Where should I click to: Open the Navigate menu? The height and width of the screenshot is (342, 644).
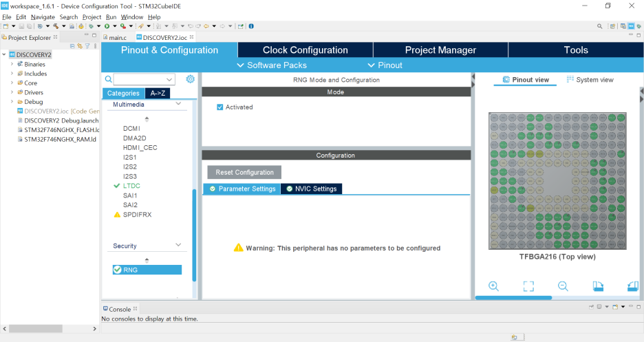point(43,17)
